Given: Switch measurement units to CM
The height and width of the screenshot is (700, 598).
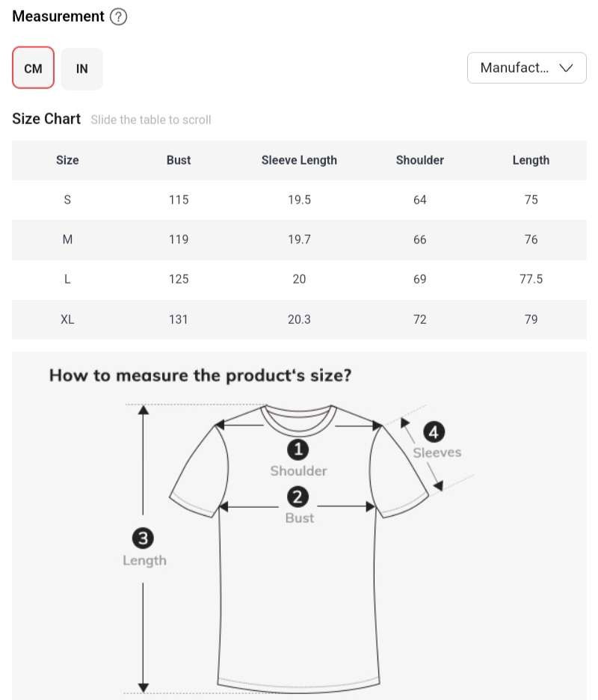Looking at the screenshot, I should 33,69.
